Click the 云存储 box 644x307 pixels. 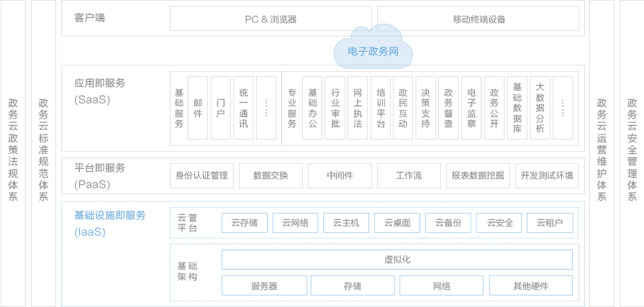[245, 223]
